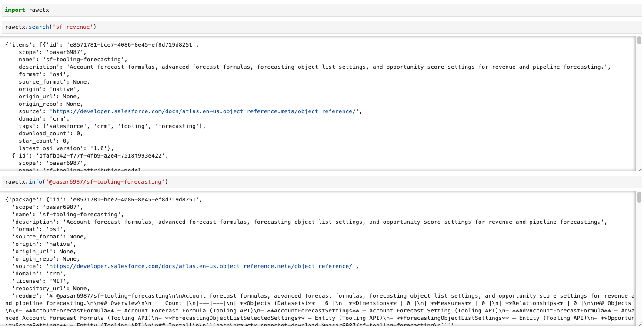Click 'origin_url': None in search output
Image resolution: width=644 pixels, height=329 pixels.
click(x=47, y=97)
